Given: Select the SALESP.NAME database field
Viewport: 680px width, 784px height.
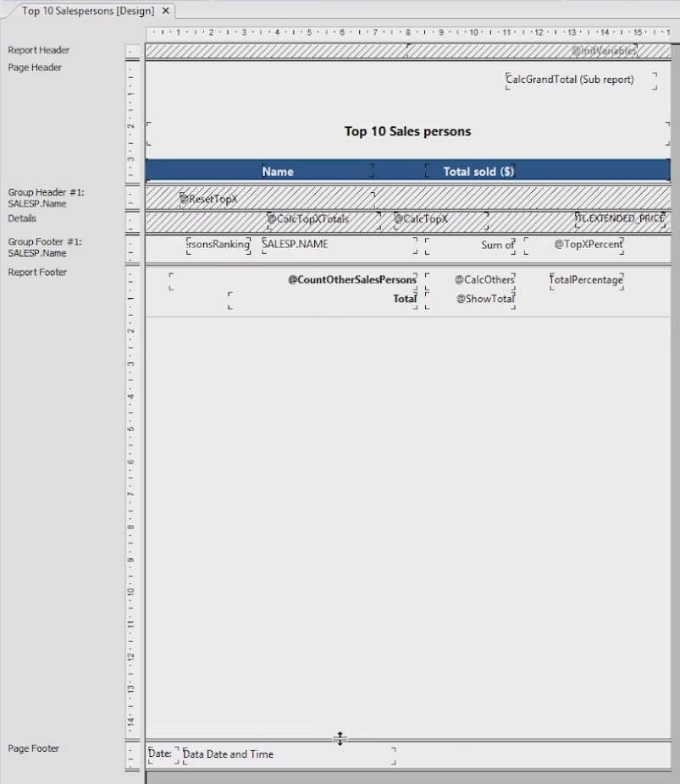Looking at the screenshot, I should tap(296, 245).
